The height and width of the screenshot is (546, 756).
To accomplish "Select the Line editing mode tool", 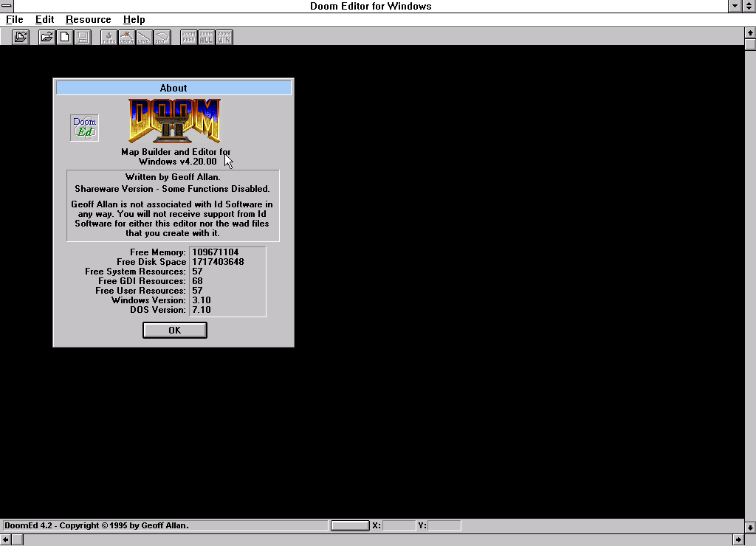I will tap(144, 37).
